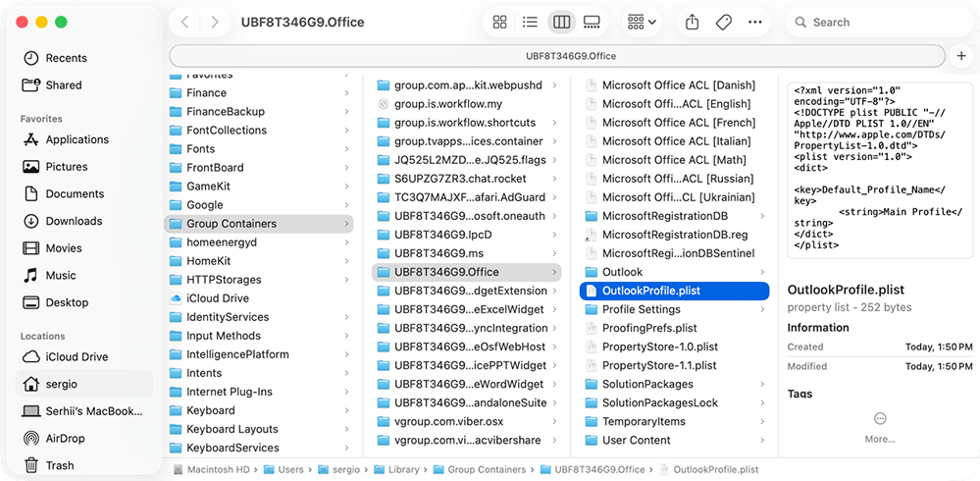Select the S6UPZG7ZR3.chat.rocket folder

tap(467, 179)
